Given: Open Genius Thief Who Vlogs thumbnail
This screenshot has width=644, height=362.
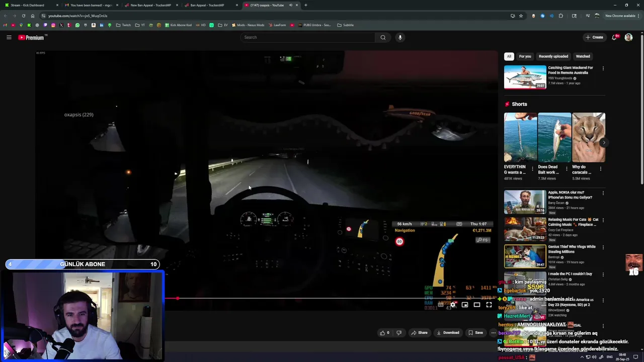Looking at the screenshot, I should 525,256.
